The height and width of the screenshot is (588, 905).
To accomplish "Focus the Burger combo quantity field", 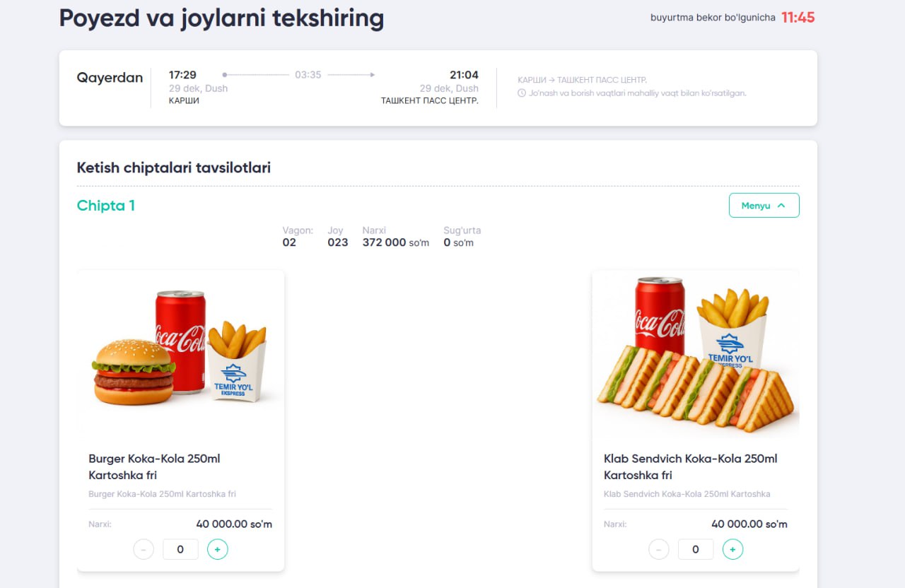I will (x=180, y=549).
